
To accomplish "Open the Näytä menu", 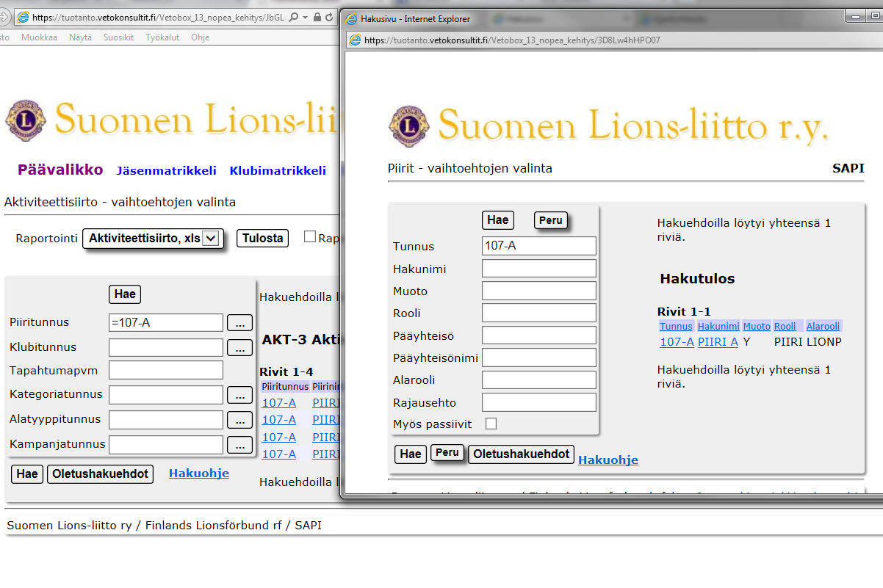I will [80, 37].
